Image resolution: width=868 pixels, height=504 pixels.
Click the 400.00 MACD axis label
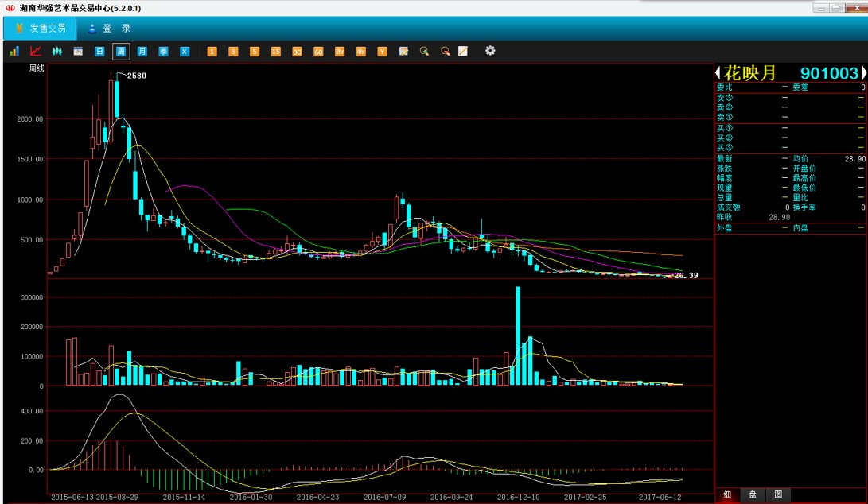[x=32, y=412]
